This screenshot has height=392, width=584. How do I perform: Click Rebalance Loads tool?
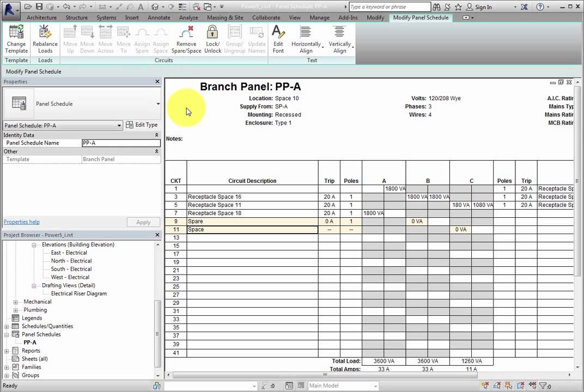point(45,39)
